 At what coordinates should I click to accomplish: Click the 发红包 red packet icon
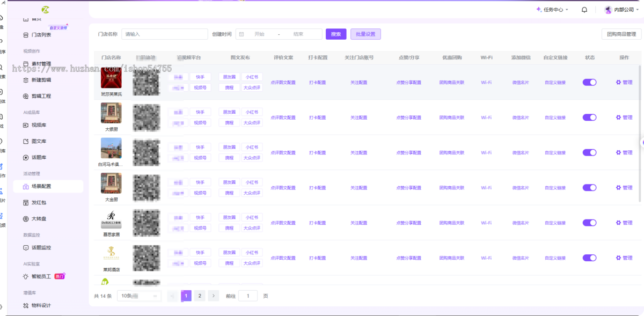pos(26,202)
